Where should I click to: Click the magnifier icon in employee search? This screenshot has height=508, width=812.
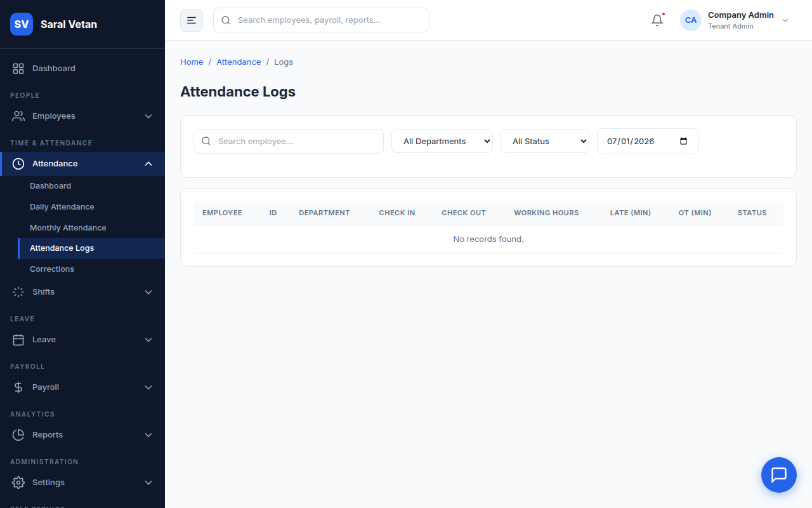point(206,141)
